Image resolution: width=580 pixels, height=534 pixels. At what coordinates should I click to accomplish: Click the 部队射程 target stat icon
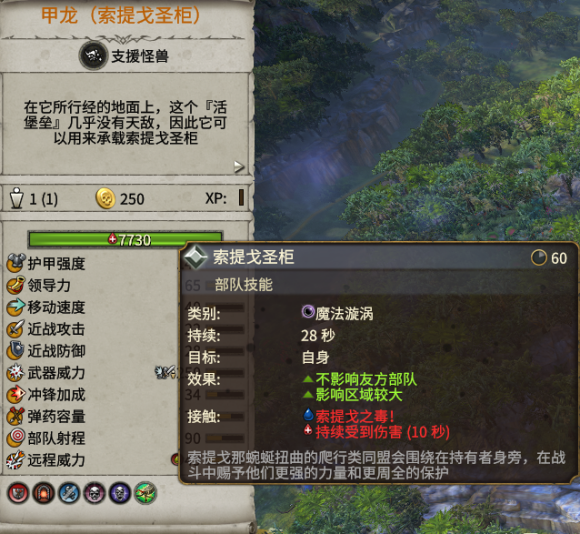(x=16, y=438)
